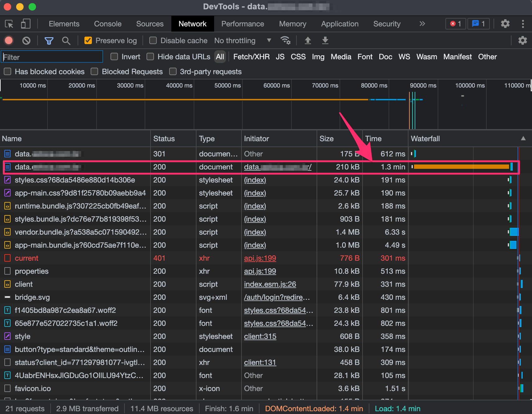Image resolution: width=532 pixels, height=414 pixels.
Task: Check Blocked Requests checkbox
Action: click(94, 71)
